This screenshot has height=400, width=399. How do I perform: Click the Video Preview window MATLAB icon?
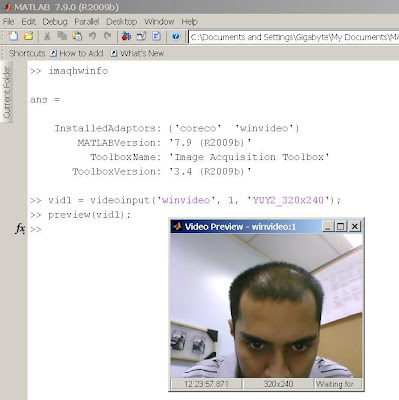click(x=177, y=227)
